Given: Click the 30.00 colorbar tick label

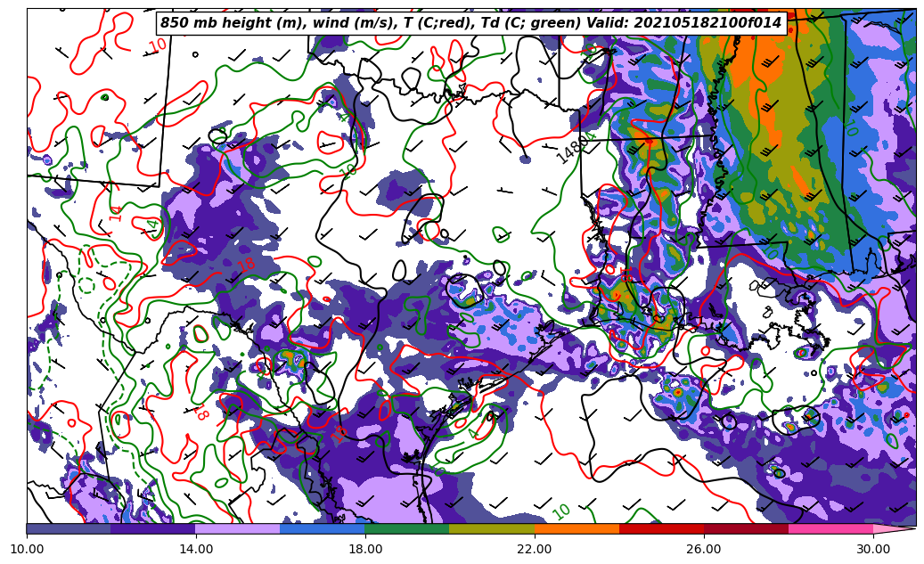Looking at the screenshot, I should [873, 549].
